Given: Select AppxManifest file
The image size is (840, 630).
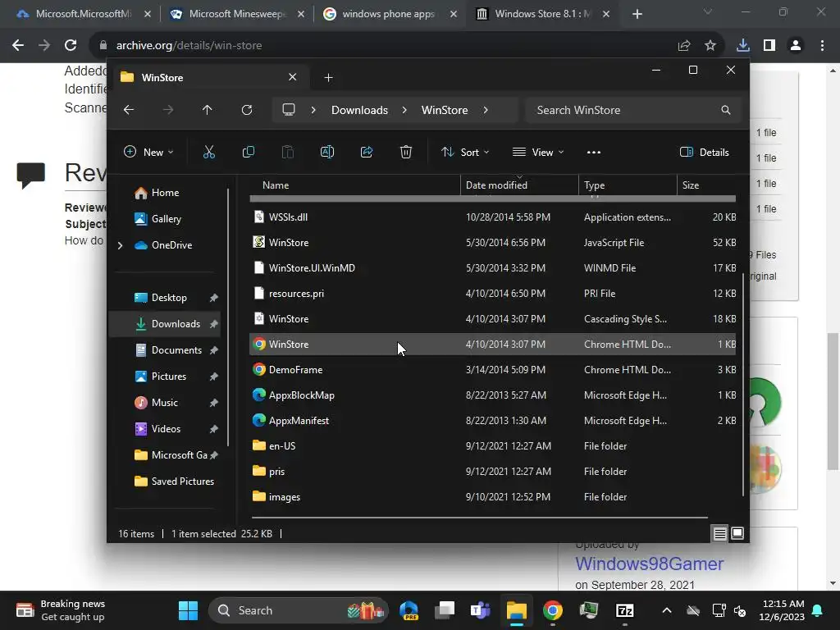Looking at the screenshot, I should pos(492,421).
